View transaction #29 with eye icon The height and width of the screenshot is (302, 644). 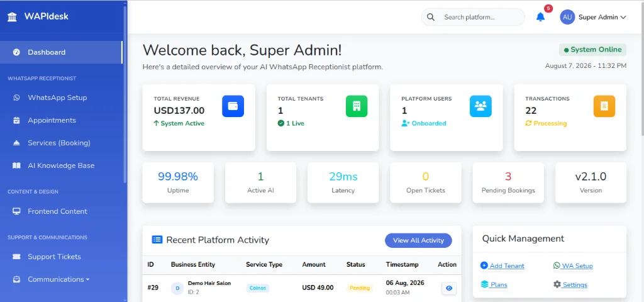coord(449,288)
